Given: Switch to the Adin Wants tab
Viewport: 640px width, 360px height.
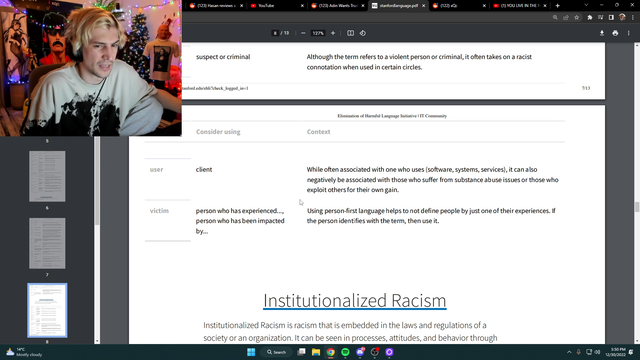Looking at the screenshot, I should point(338,6).
